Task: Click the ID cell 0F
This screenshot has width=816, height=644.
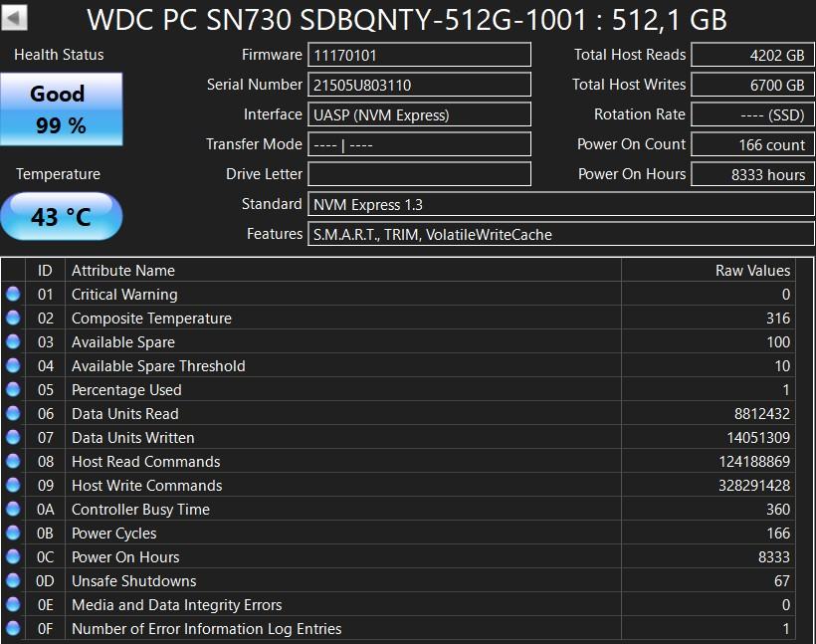Action: tap(45, 628)
